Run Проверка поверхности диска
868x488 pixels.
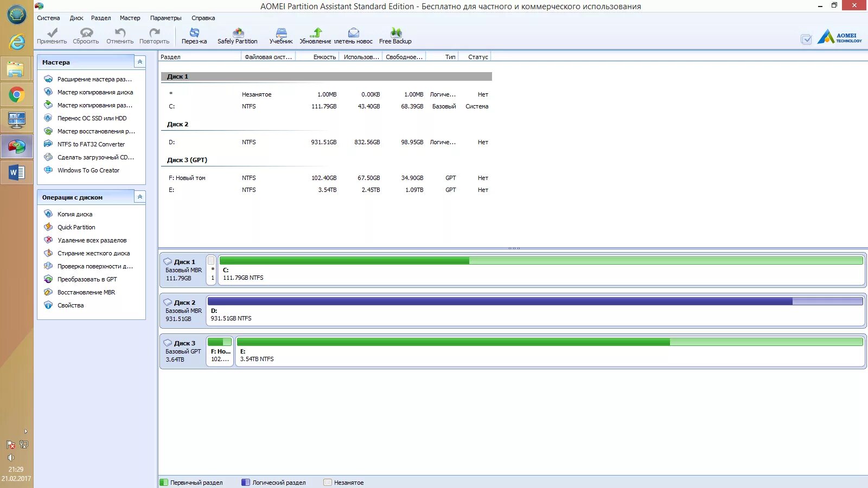(95, 266)
